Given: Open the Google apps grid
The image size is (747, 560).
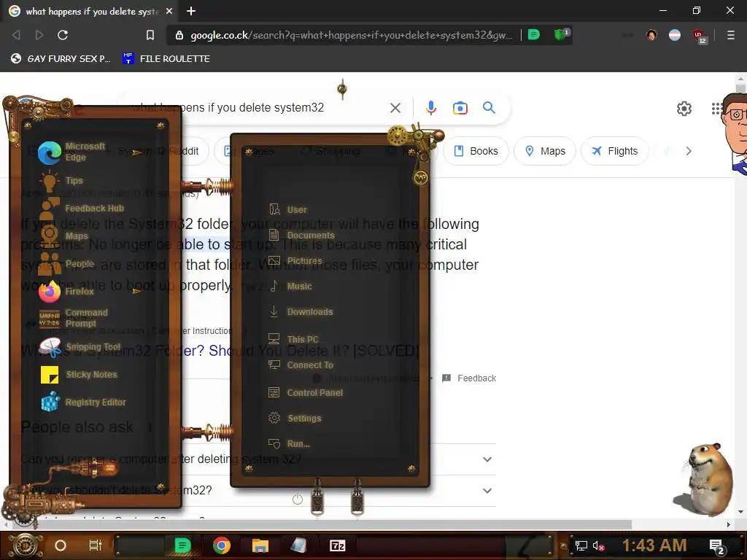Looking at the screenshot, I should [x=716, y=109].
